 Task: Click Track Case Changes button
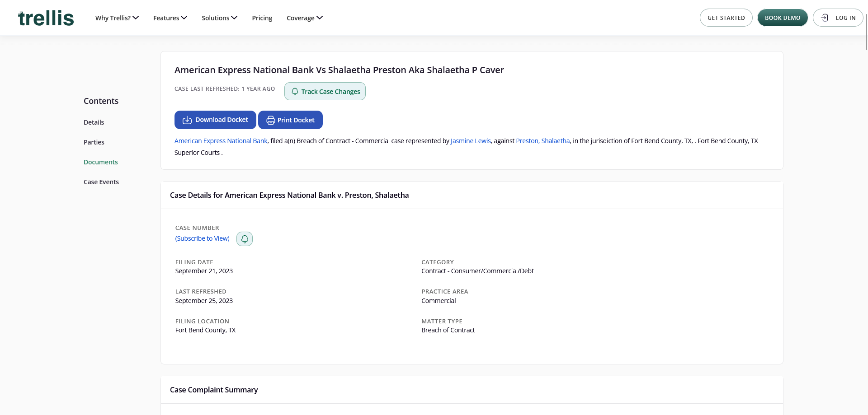click(x=325, y=91)
